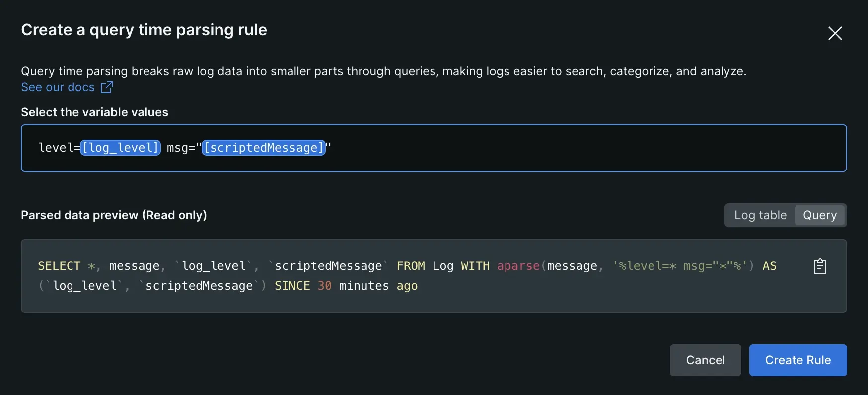Screen dimensions: 868x395
Task: Select the [scriptedMessage] variable token
Action: [x=264, y=148]
